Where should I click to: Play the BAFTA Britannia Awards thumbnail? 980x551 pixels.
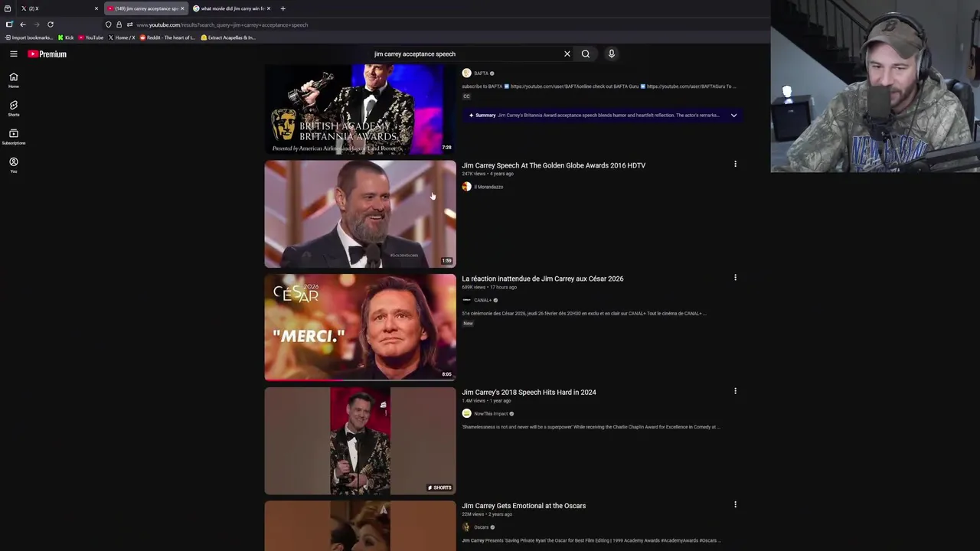point(360,109)
